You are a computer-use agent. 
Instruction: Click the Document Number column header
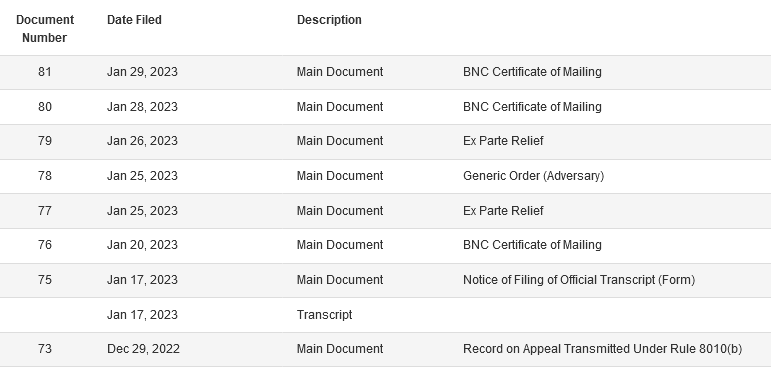(45, 29)
